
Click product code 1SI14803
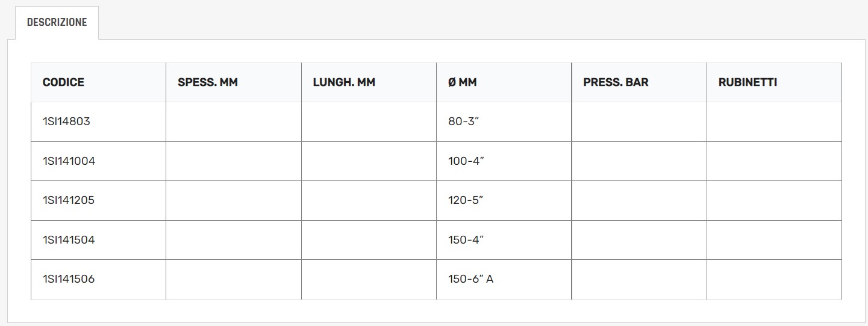pos(66,121)
